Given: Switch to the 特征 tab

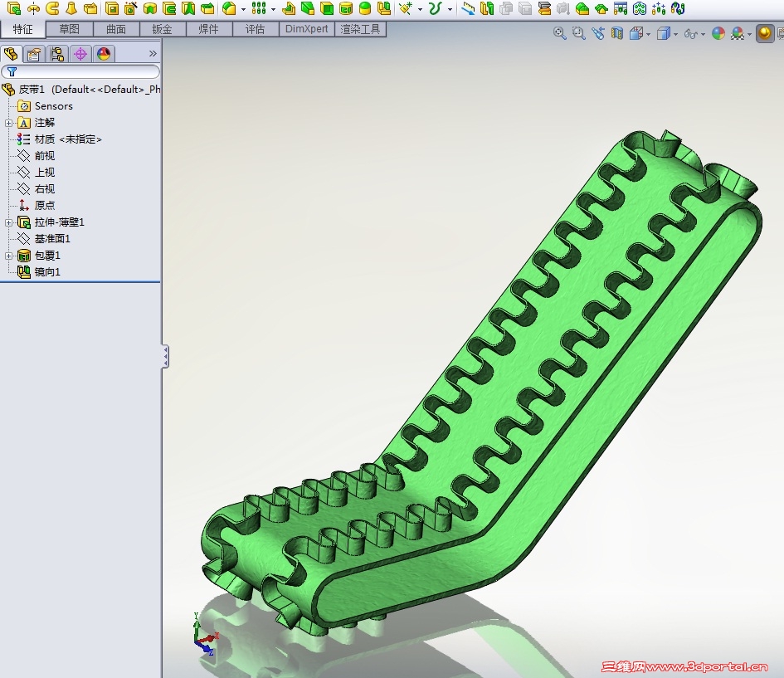Looking at the screenshot, I should point(22,30).
